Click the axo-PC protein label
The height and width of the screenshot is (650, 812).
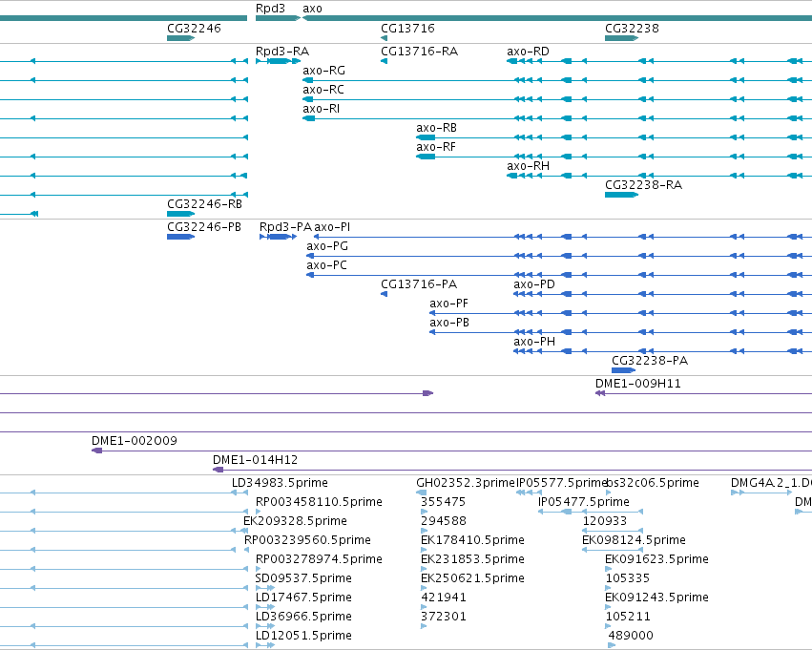326,265
